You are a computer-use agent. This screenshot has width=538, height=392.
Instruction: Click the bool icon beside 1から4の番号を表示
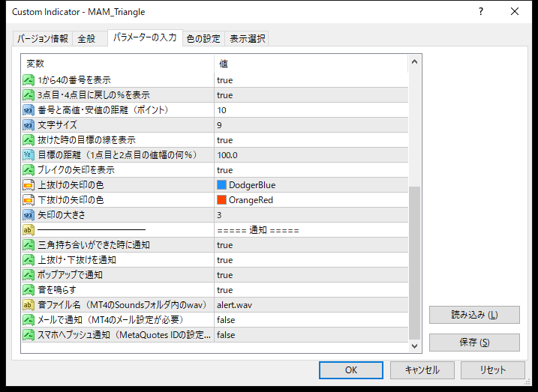(29, 80)
